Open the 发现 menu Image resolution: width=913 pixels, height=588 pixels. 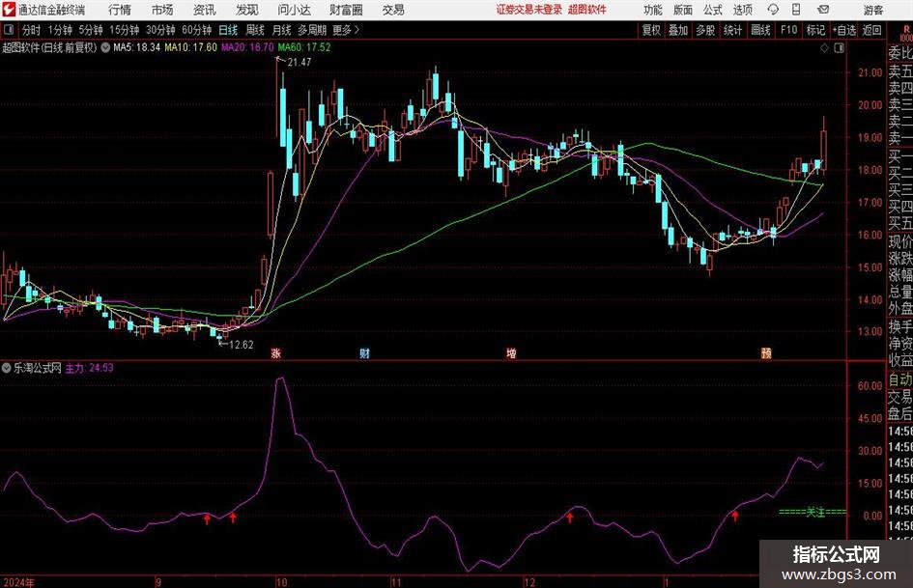click(x=247, y=10)
